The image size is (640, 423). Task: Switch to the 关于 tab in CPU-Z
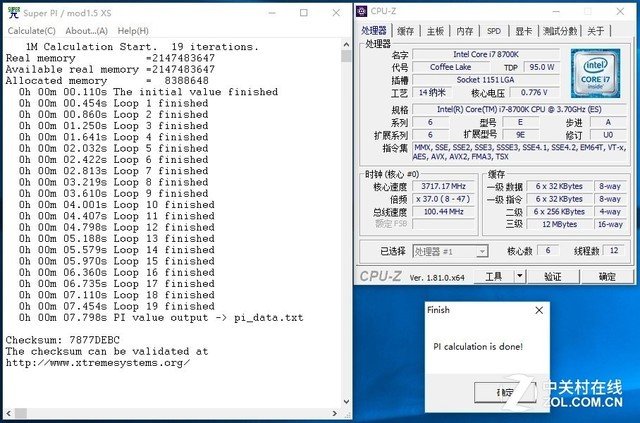tap(596, 31)
